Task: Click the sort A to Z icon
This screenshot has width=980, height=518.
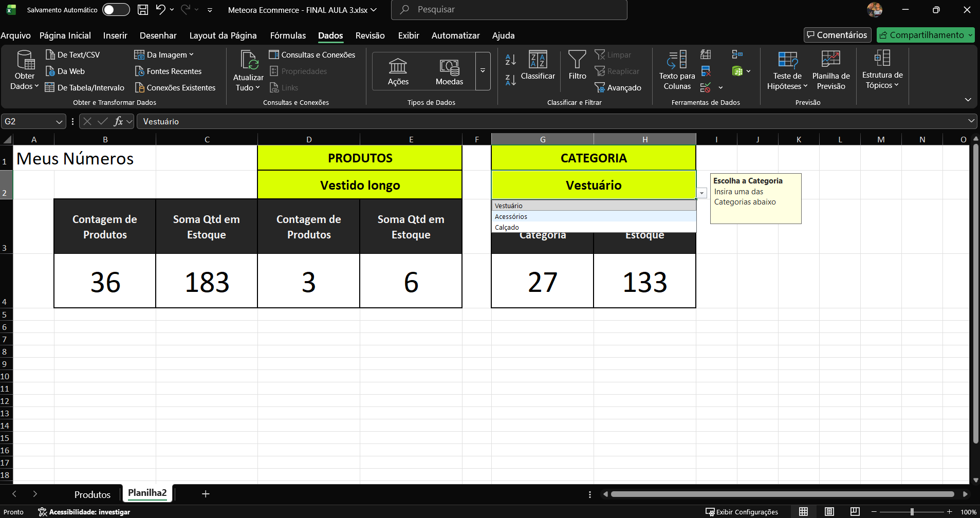Action: pyautogui.click(x=510, y=60)
